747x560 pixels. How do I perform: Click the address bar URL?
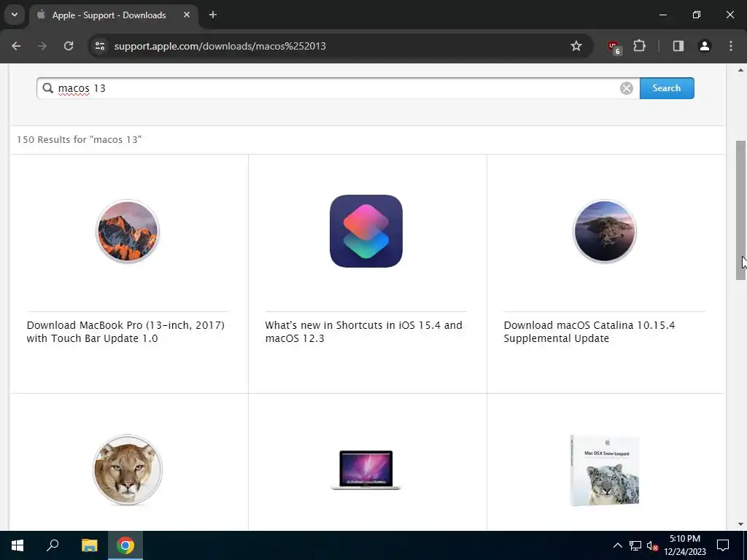click(220, 46)
